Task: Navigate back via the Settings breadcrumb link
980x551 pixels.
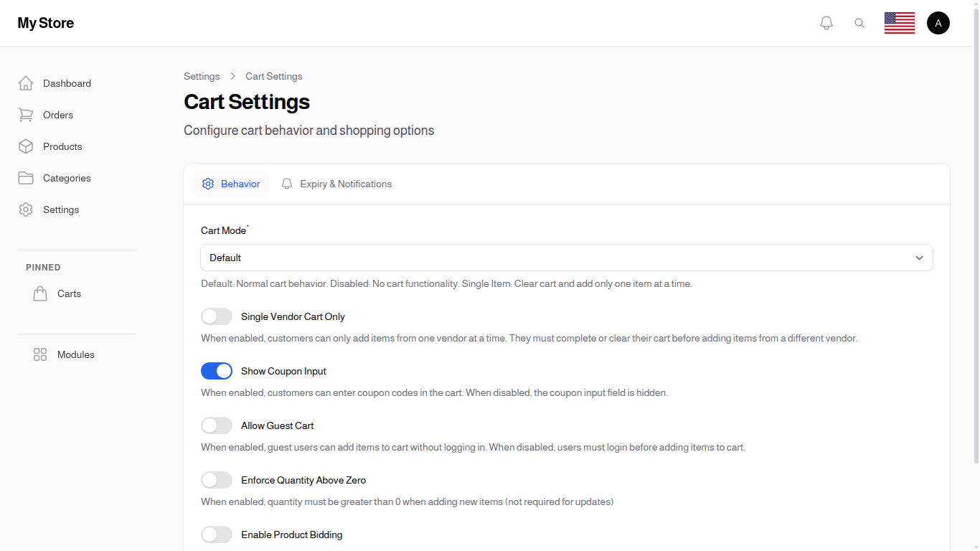Action: [x=202, y=76]
